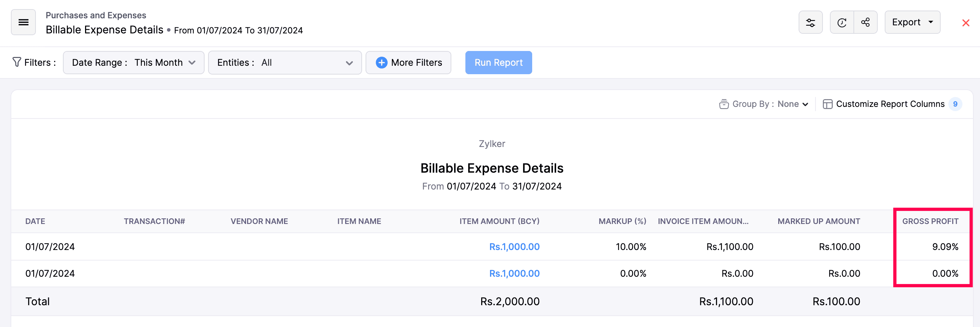Image resolution: width=980 pixels, height=327 pixels.
Task: Click the Customize Report Columns grid icon
Action: click(828, 103)
